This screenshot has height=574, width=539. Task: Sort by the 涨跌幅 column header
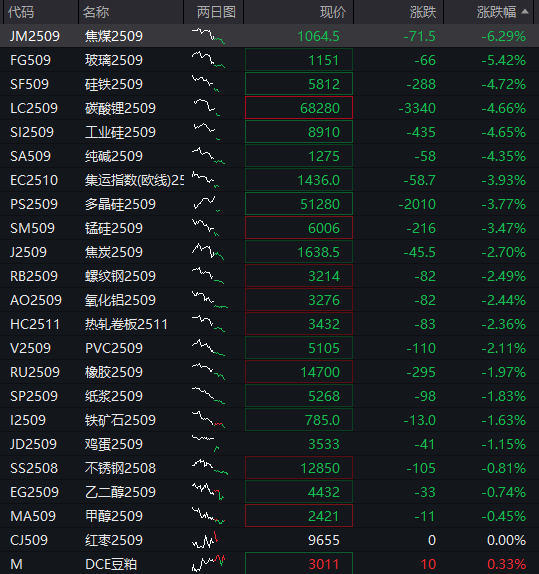click(497, 12)
